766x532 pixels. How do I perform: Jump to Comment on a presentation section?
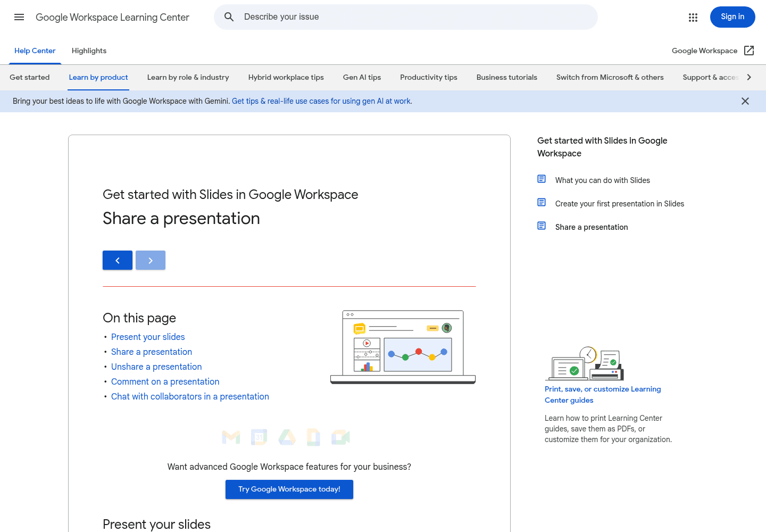[x=165, y=381]
